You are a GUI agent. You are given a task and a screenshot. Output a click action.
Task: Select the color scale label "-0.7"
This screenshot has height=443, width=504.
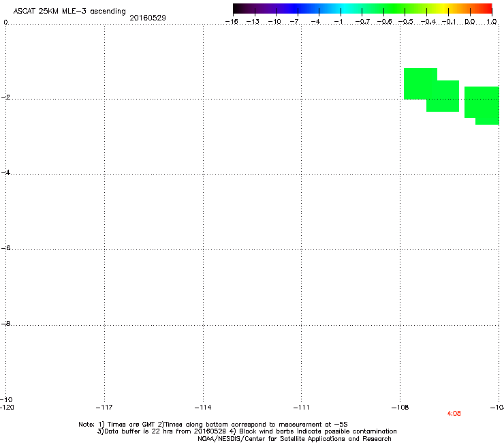pyautogui.click(x=362, y=22)
